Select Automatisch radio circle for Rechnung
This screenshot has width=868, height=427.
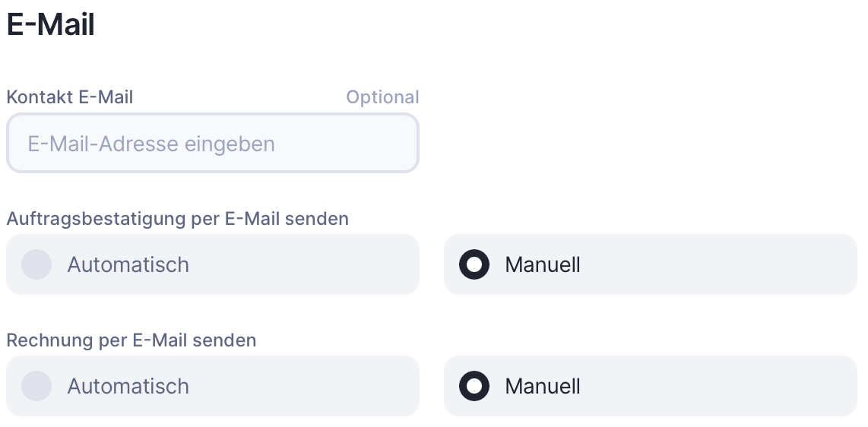click(36, 386)
